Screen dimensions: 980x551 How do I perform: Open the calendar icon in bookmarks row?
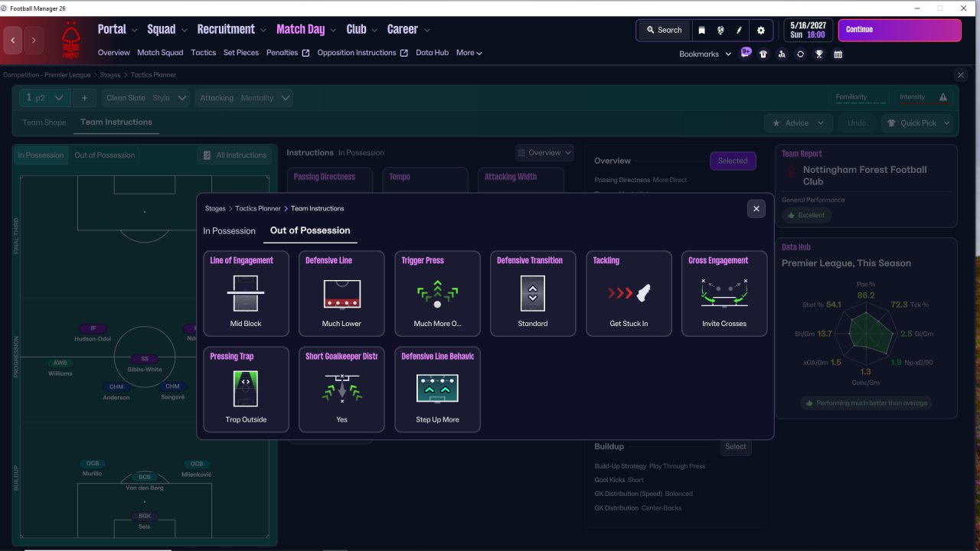(838, 54)
